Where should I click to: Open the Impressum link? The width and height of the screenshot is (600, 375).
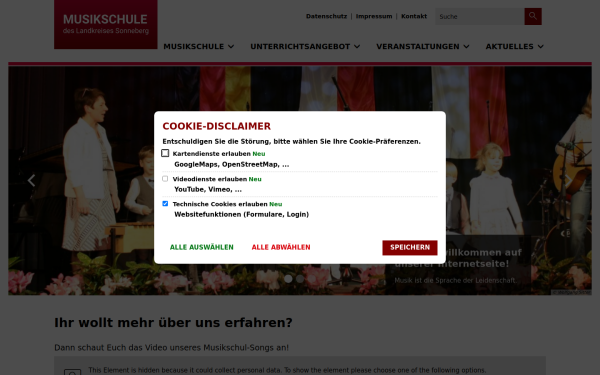point(374,16)
